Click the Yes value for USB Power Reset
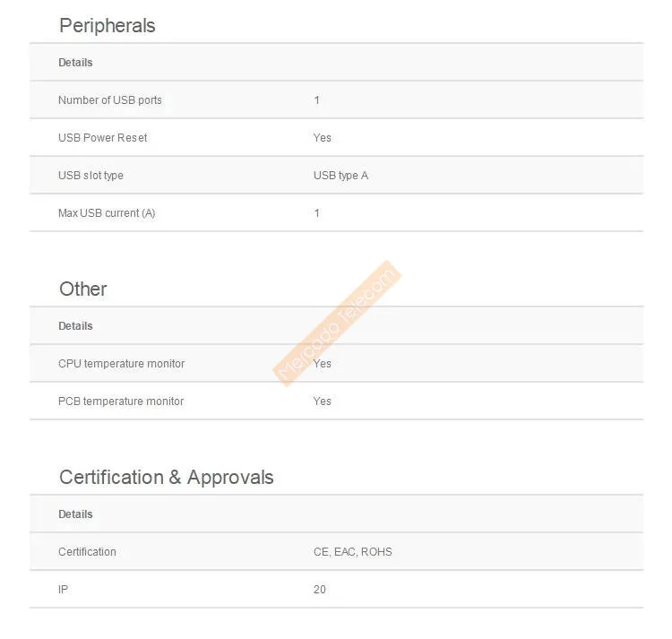This screenshot has height=639, width=672. [x=323, y=138]
